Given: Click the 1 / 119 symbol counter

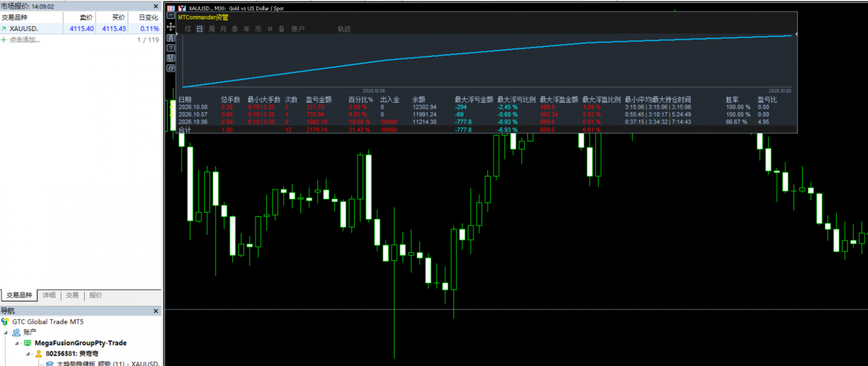Looking at the screenshot, I should [x=148, y=40].
